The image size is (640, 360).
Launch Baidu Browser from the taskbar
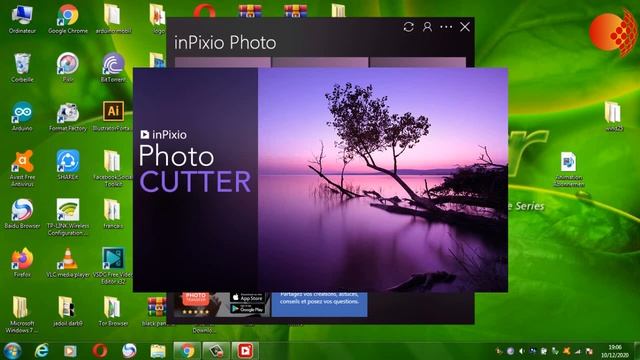pos(129,351)
